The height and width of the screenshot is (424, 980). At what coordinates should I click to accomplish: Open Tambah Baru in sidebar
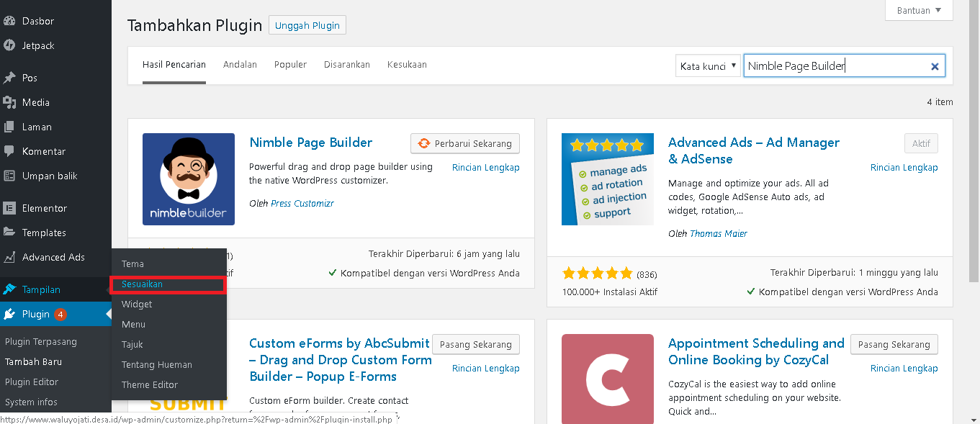coord(34,362)
